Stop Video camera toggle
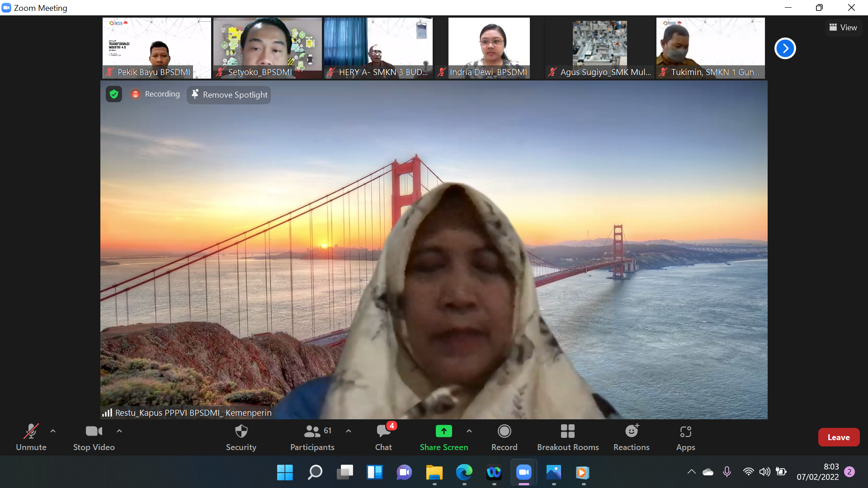This screenshot has width=868, height=488. tap(94, 437)
